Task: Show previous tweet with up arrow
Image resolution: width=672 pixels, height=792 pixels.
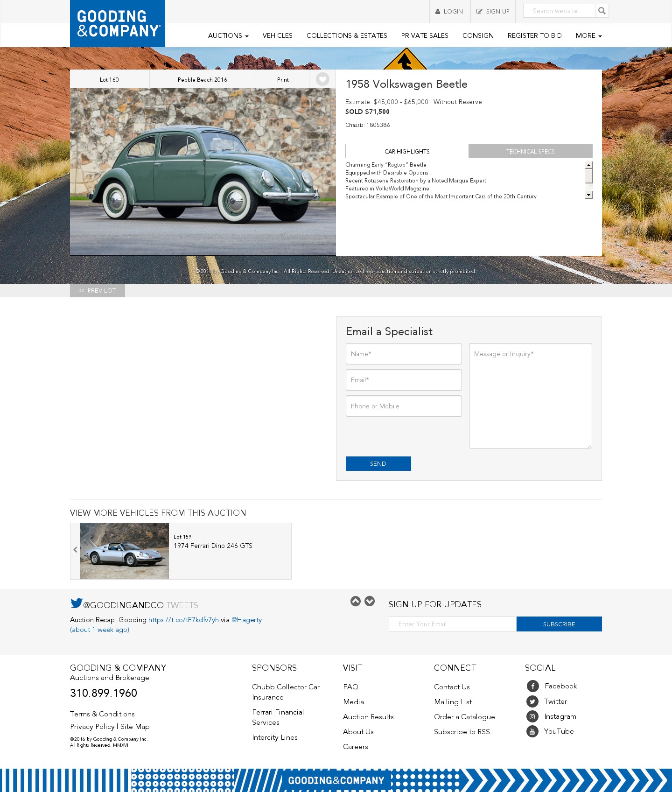Action: pyautogui.click(x=356, y=601)
